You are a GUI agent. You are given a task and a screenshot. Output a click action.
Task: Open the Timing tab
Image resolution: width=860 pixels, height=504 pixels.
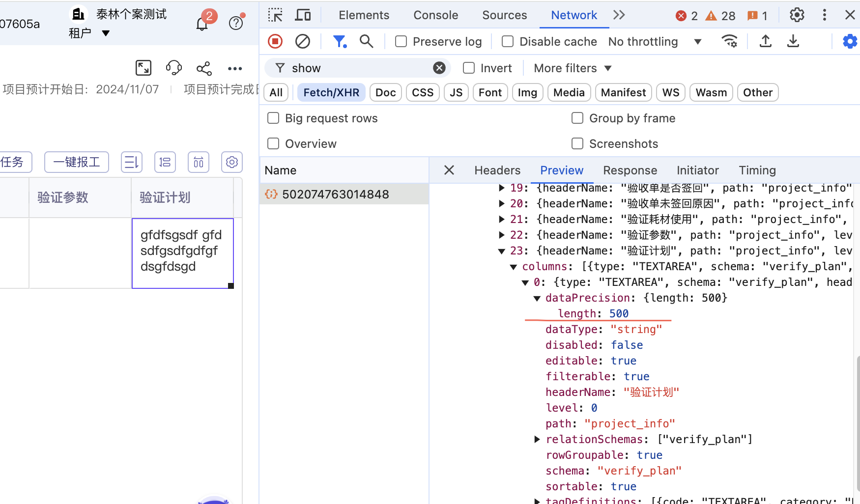[x=757, y=170]
